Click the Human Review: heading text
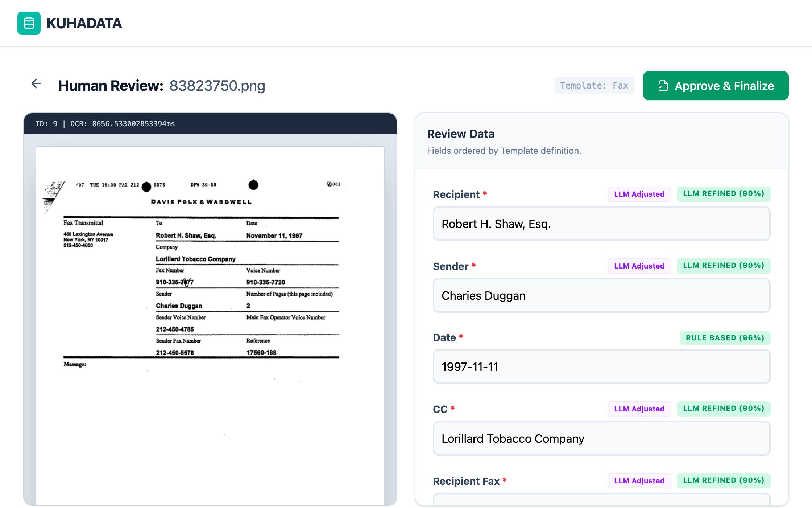The height and width of the screenshot is (508, 812). point(111,86)
